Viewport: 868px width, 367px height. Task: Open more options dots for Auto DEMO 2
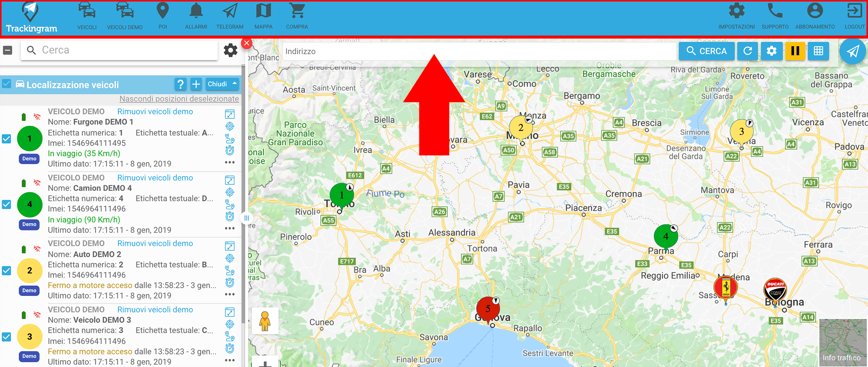click(230, 294)
